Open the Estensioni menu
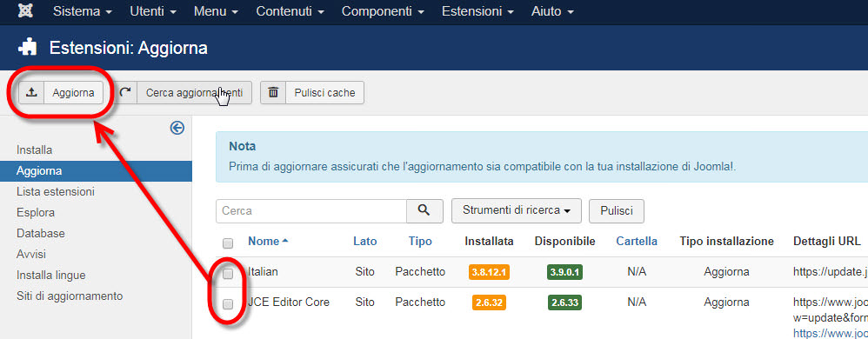This screenshot has width=868, height=339. (477, 11)
